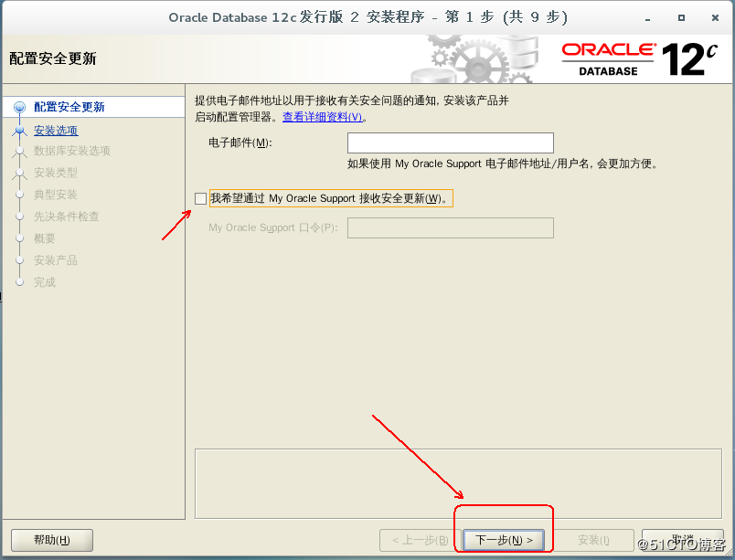735x560 pixels.
Task: Click the 配置安全更新 page heading
Action: [53, 58]
